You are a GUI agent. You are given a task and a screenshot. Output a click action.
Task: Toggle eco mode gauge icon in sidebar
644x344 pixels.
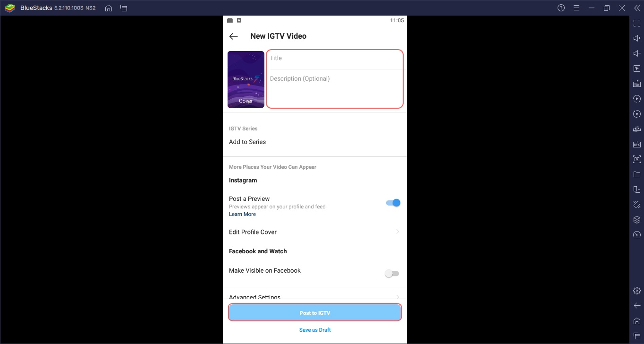point(637,235)
